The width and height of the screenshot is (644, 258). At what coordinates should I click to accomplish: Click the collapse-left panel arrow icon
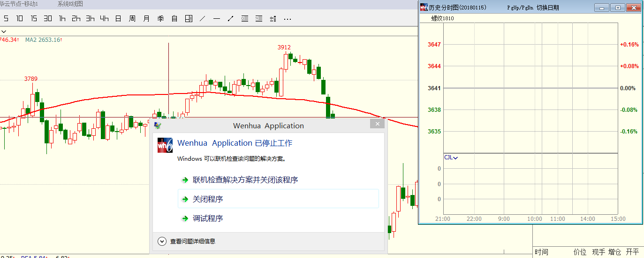(273, 19)
